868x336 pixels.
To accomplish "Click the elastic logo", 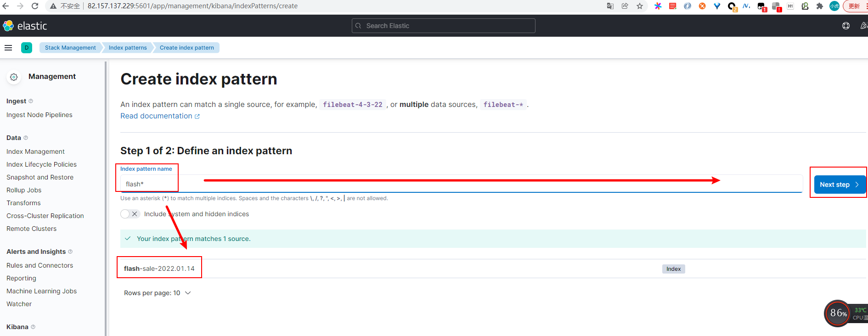I will click(x=25, y=26).
